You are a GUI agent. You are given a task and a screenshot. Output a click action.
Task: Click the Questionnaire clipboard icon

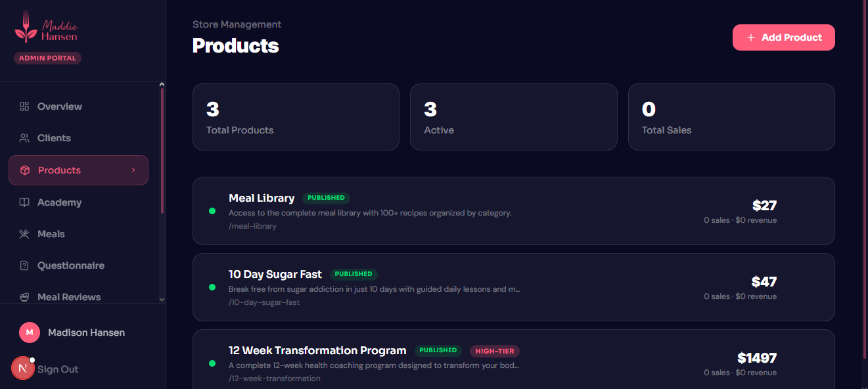(24, 265)
